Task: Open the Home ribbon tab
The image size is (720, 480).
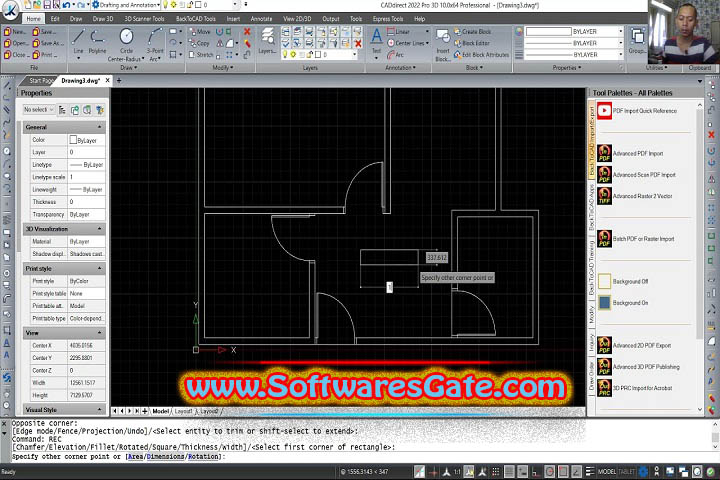Action: (33, 19)
